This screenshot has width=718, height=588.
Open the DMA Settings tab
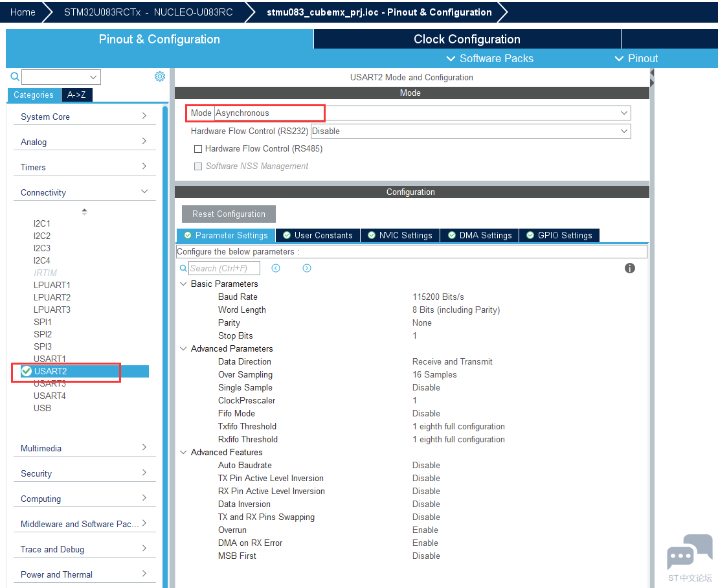[480, 235]
